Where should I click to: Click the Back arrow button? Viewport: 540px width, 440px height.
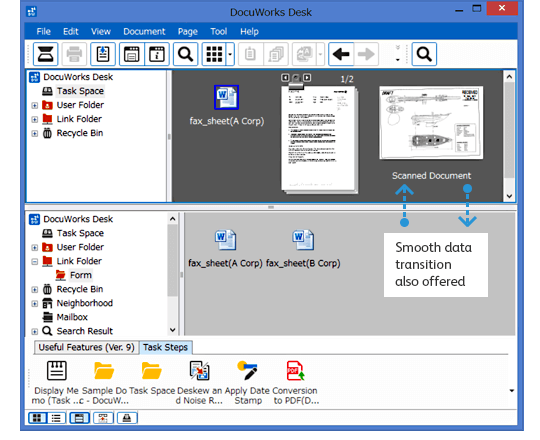pyautogui.click(x=341, y=54)
